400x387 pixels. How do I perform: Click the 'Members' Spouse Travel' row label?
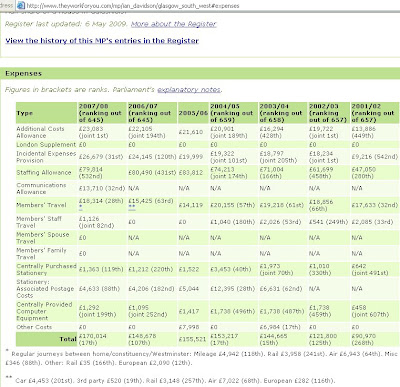(43, 238)
